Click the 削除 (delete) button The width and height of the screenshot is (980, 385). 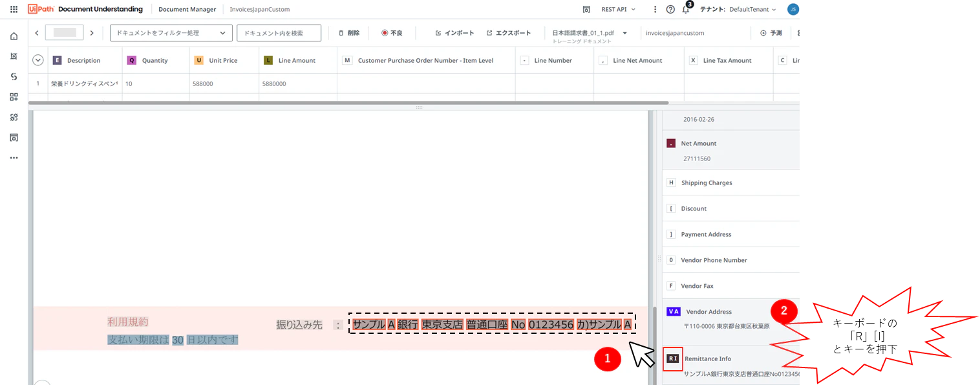click(349, 33)
